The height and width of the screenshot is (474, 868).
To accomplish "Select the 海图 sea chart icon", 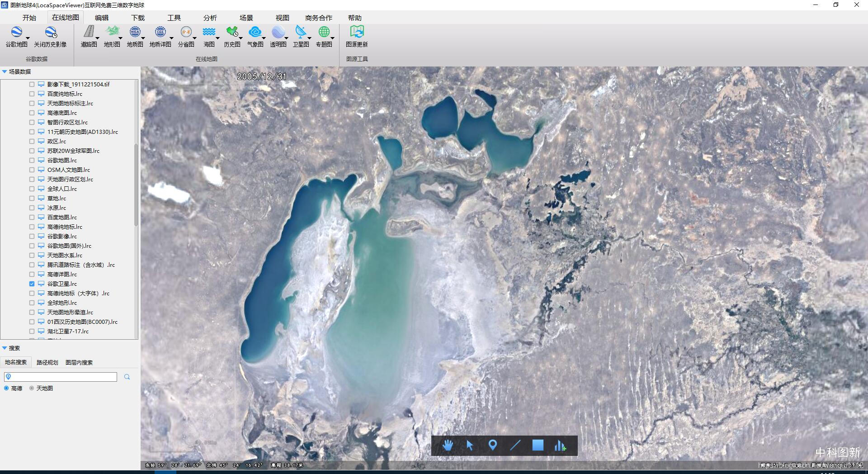I will coord(209,32).
